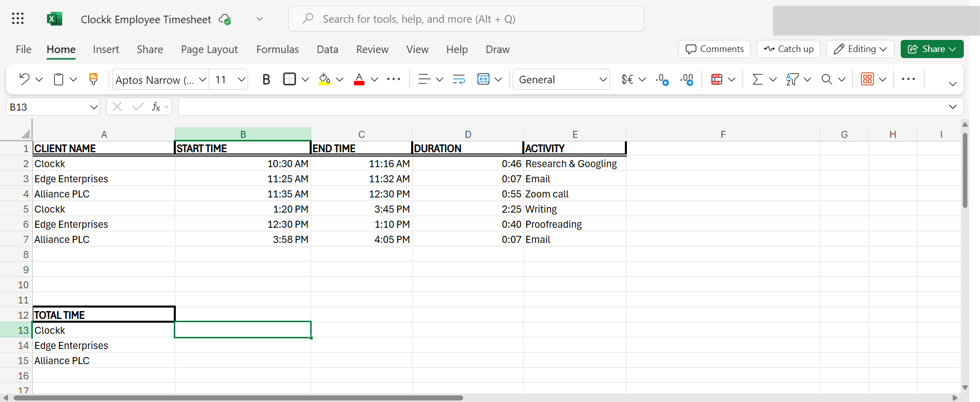Toggle Bold formatting
This screenshot has width=980, height=402.
click(266, 79)
